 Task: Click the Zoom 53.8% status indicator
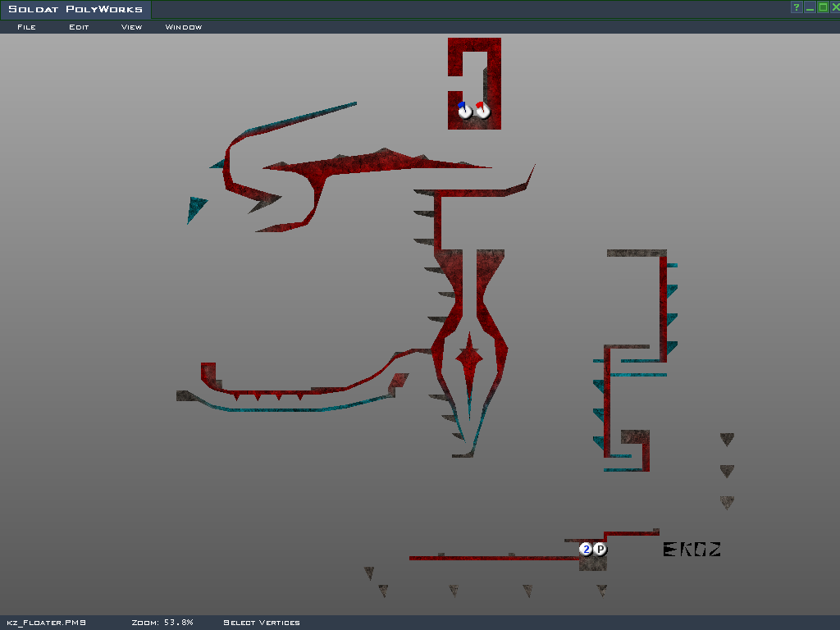point(162,623)
